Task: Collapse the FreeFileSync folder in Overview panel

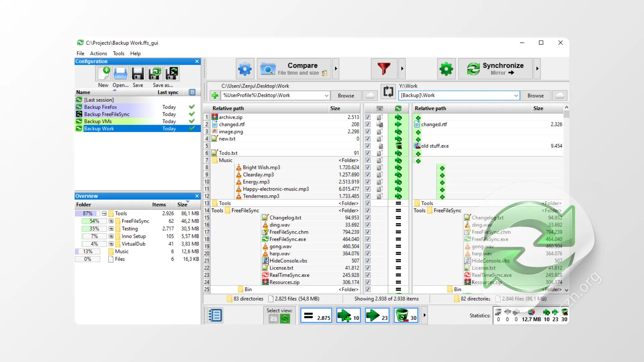Action: 111,221
